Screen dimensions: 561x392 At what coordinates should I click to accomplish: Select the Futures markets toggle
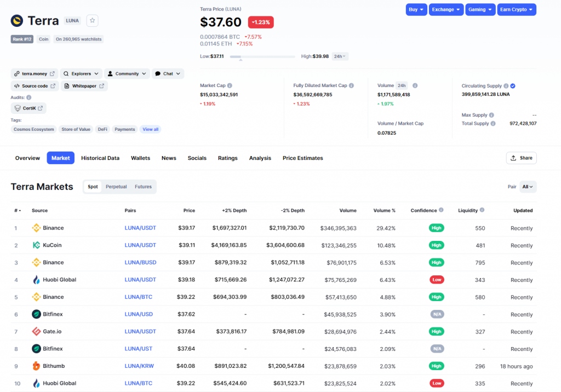[143, 187]
